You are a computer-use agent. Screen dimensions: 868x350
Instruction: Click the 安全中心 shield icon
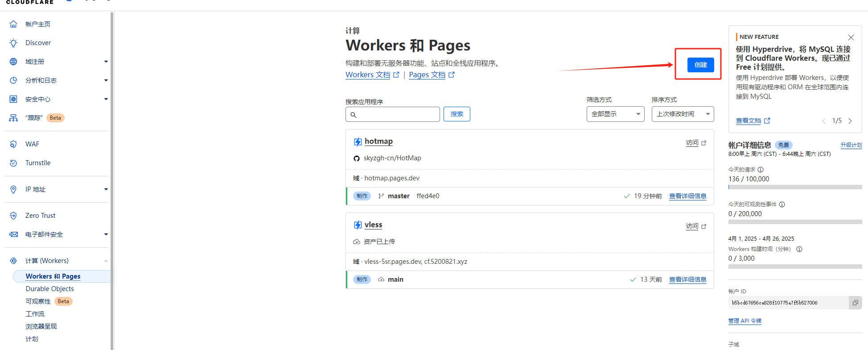[x=13, y=99]
